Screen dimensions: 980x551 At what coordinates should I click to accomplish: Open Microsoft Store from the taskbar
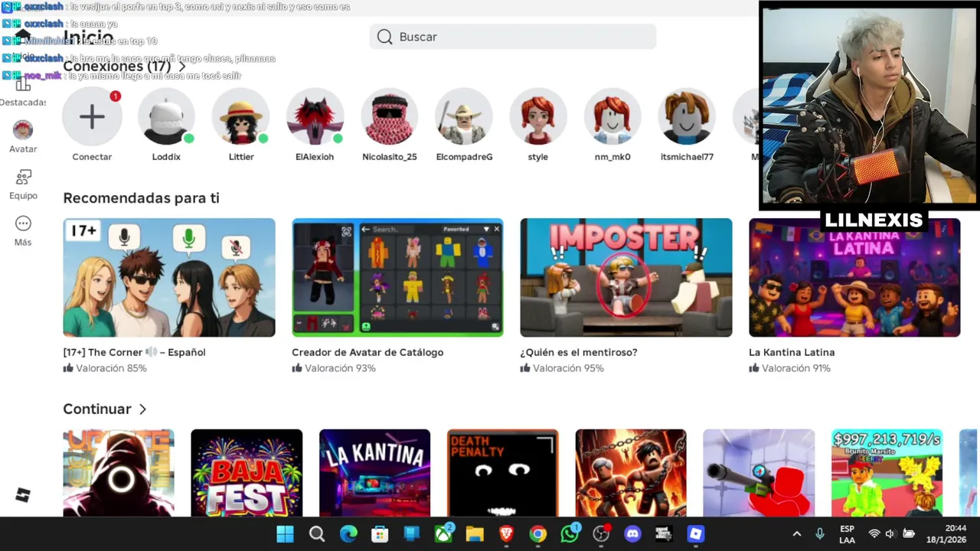click(380, 534)
